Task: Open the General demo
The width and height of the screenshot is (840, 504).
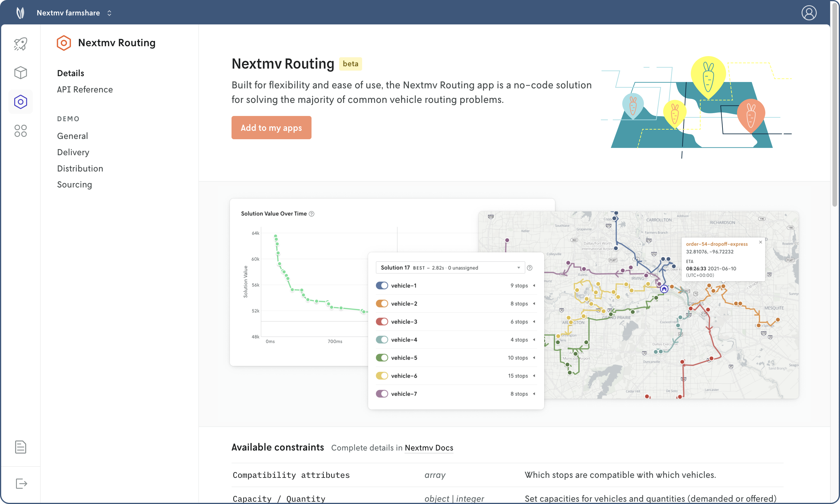Action: point(72,136)
